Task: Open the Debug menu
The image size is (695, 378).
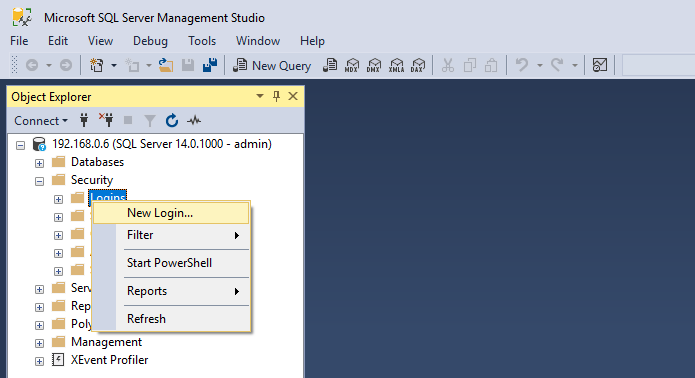Action: [x=150, y=41]
